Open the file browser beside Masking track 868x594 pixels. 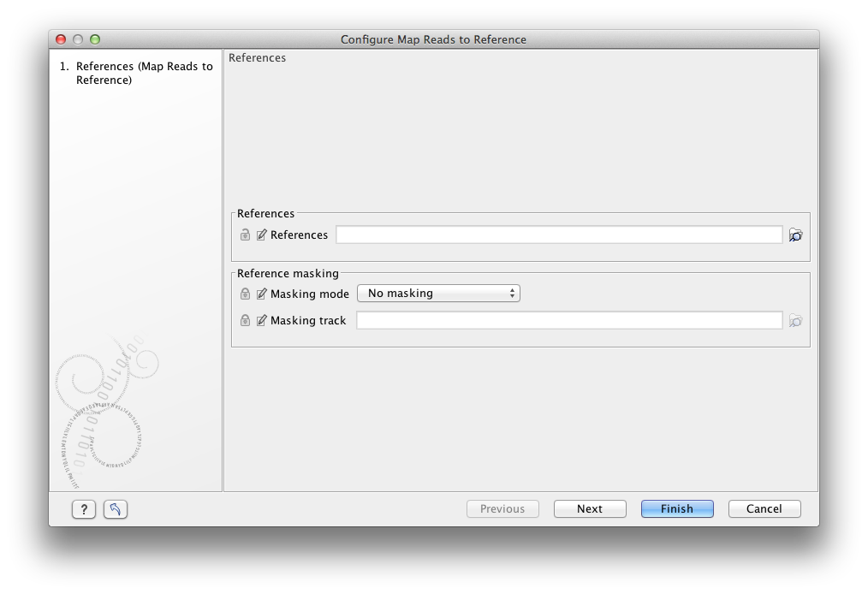coord(795,320)
